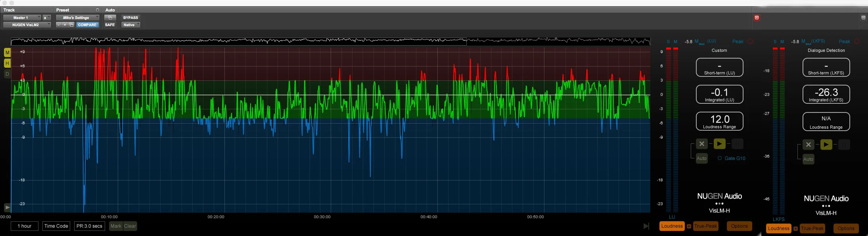Pause the left meter measurement
The height and width of the screenshot is (236, 868).
[x=737, y=144]
